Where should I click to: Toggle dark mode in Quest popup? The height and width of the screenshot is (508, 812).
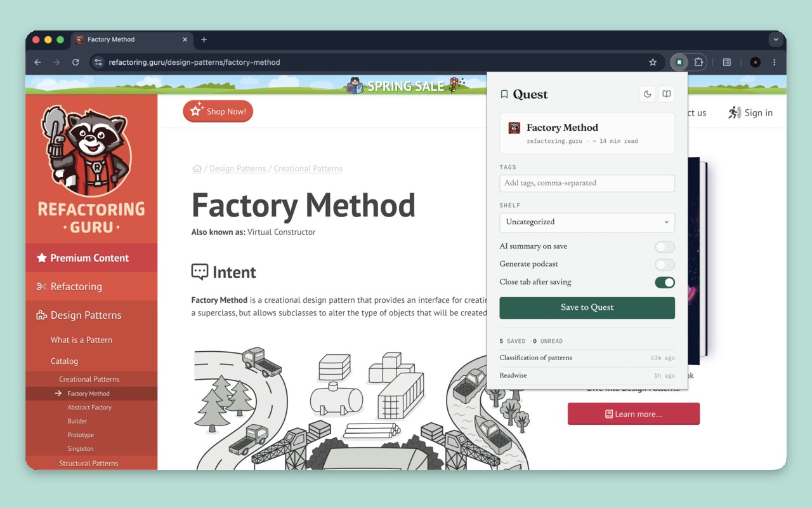pyautogui.click(x=648, y=94)
